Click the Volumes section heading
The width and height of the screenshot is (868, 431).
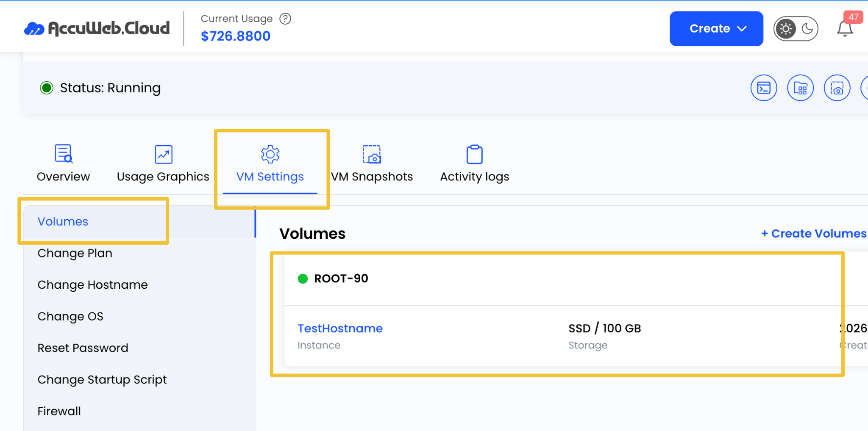312,233
